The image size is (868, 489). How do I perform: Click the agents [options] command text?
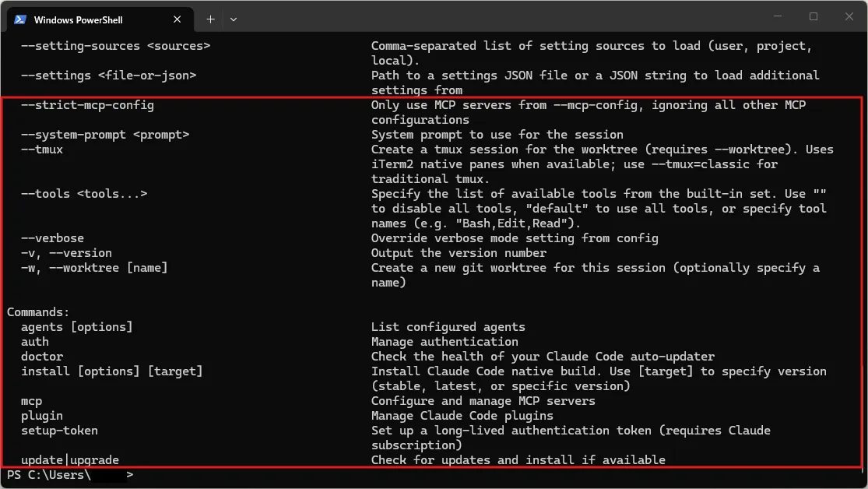77,327
